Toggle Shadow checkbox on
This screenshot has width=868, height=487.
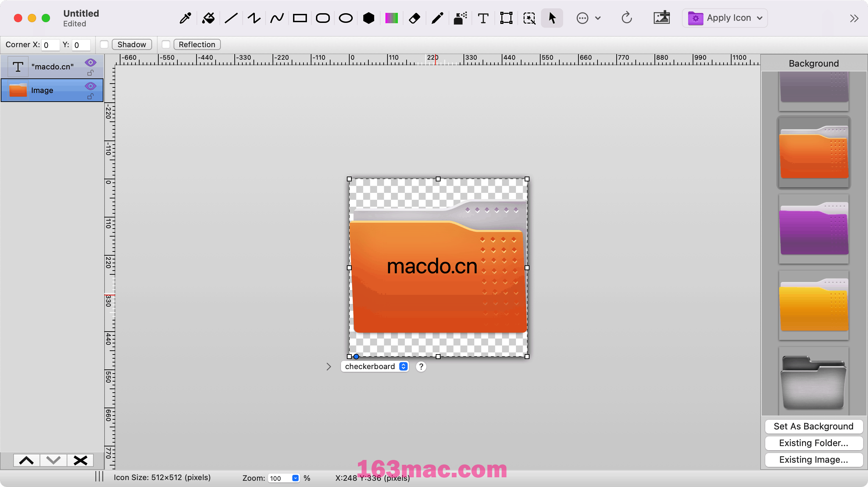pyautogui.click(x=105, y=44)
